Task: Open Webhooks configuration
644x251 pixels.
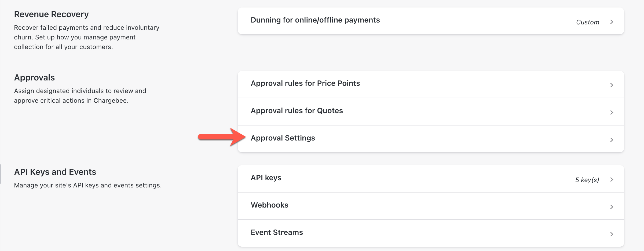Action: pos(269,205)
